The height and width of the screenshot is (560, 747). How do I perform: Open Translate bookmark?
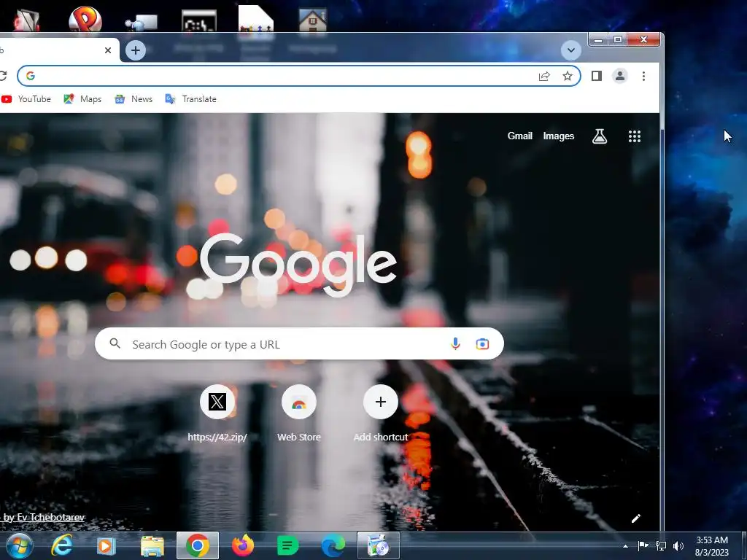click(190, 99)
